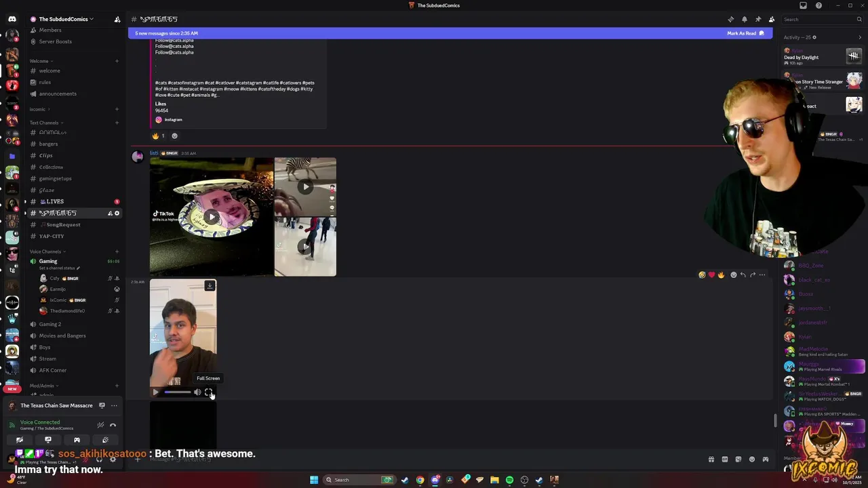Expand the LIVES channel threads arrow

coord(25,201)
